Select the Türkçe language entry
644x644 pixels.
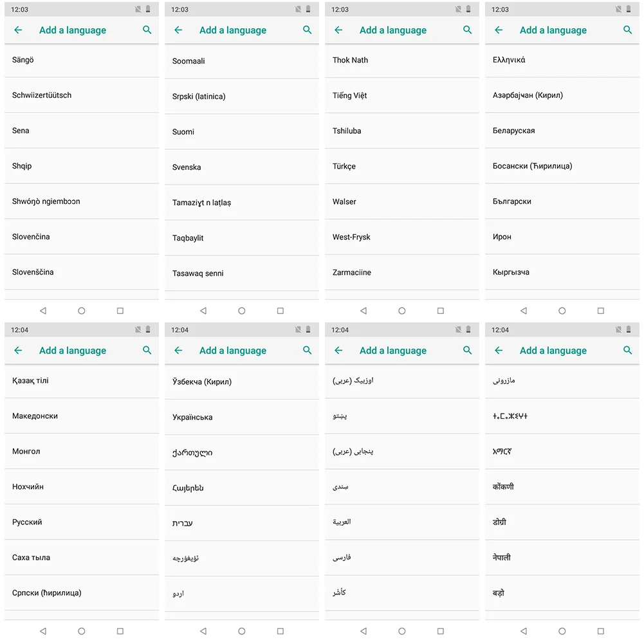click(402, 167)
